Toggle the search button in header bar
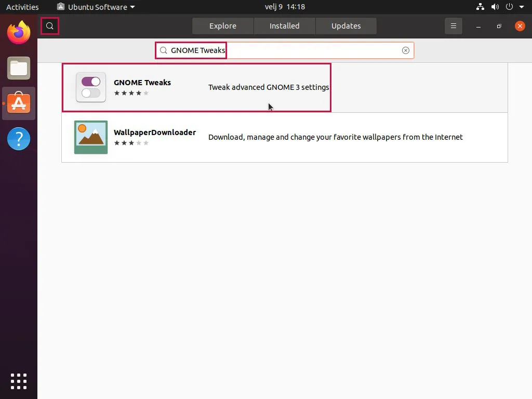The width and height of the screenshot is (532, 399). pos(50,26)
